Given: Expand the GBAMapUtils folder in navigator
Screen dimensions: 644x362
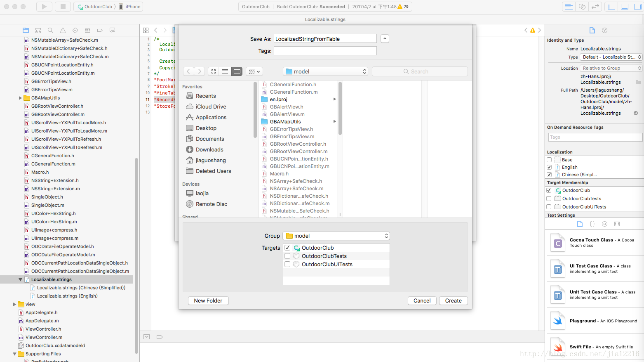Looking at the screenshot, I should click(x=20, y=98).
